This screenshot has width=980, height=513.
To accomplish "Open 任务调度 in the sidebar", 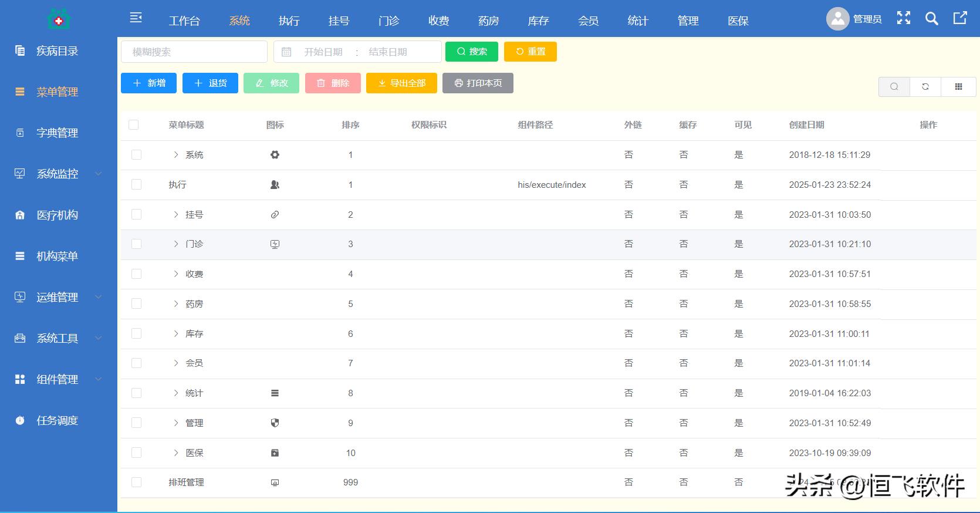I will (x=58, y=421).
